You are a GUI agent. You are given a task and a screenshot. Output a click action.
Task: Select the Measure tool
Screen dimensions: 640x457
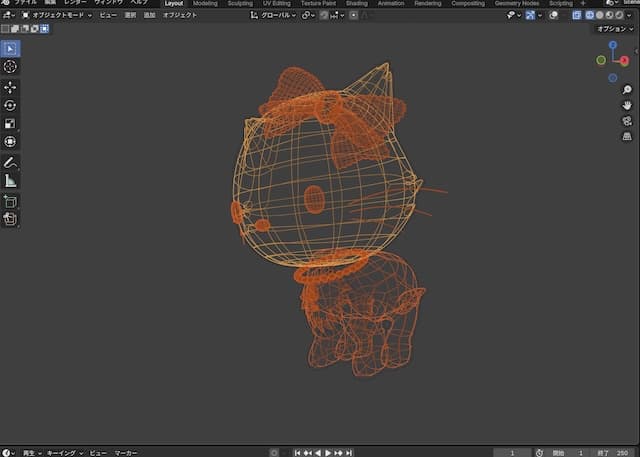[11, 181]
